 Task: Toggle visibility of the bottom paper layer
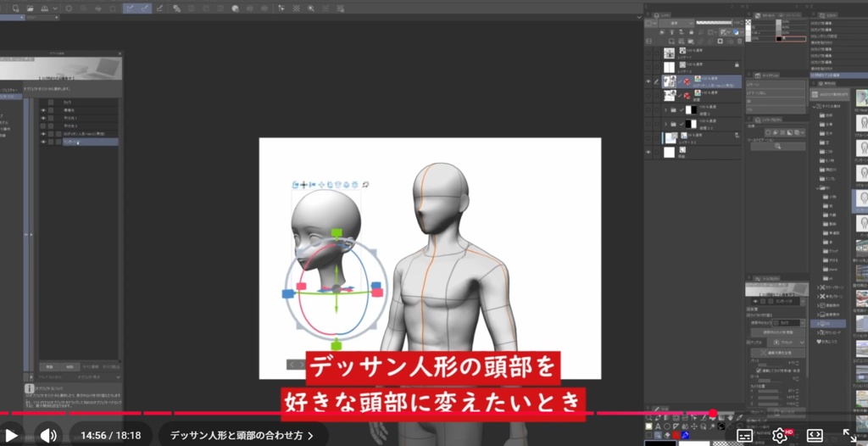(x=648, y=152)
